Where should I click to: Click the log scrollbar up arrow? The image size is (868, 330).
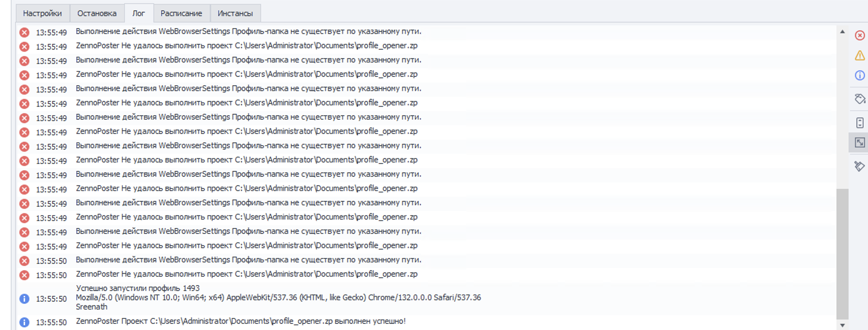pos(842,31)
